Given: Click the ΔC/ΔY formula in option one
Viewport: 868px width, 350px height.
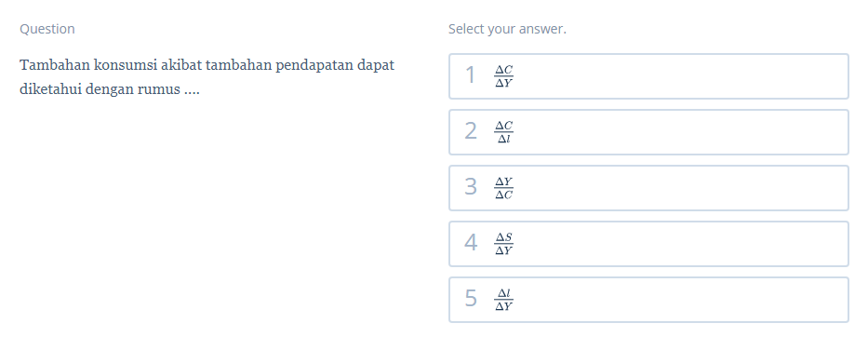Looking at the screenshot, I should (x=503, y=76).
